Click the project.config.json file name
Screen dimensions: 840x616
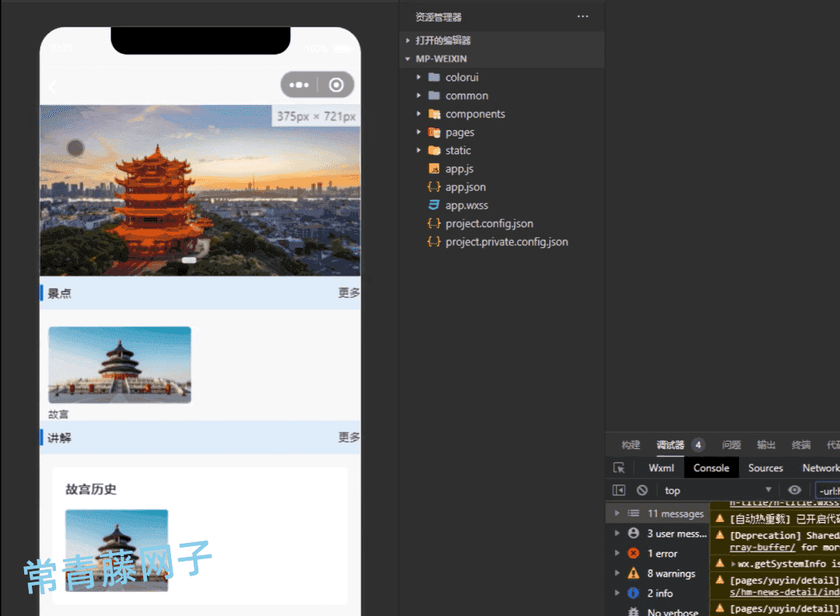click(489, 223)
